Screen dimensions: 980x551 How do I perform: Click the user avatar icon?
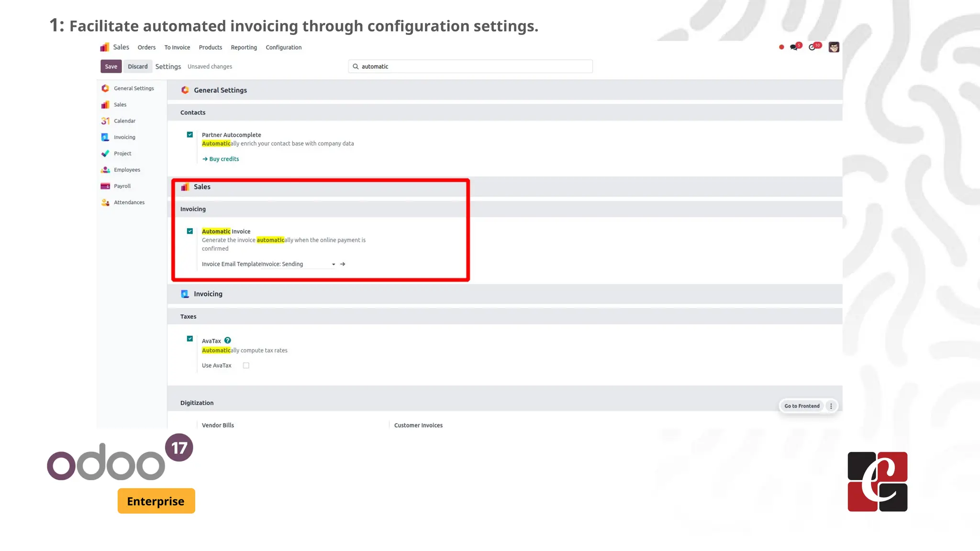[x=834, y=47]
